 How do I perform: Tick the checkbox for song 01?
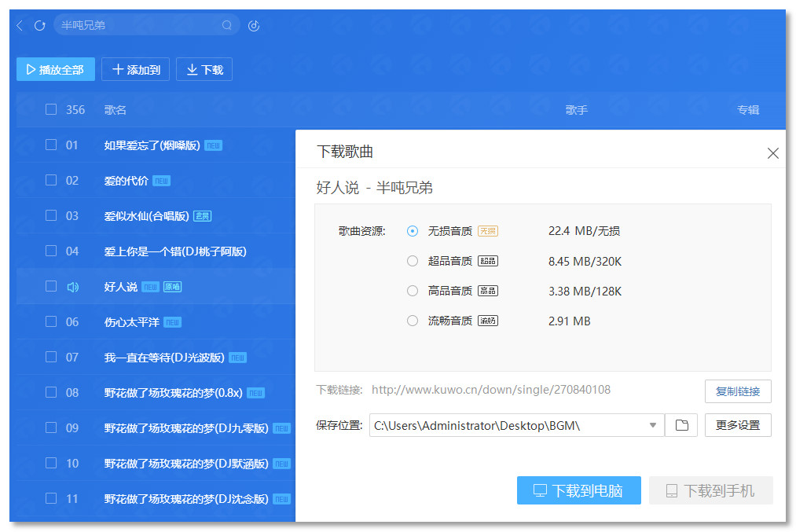(51, 145)
